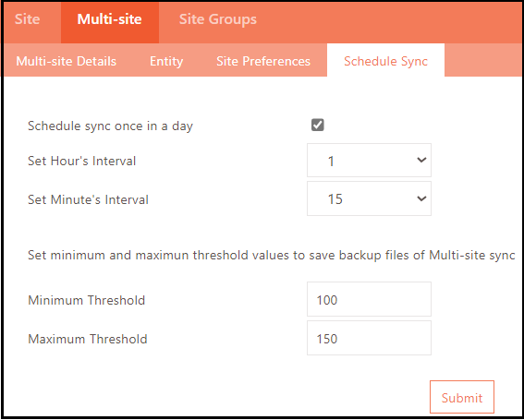Click the 'Set Minute's Interval' label text

click(88, 199)
